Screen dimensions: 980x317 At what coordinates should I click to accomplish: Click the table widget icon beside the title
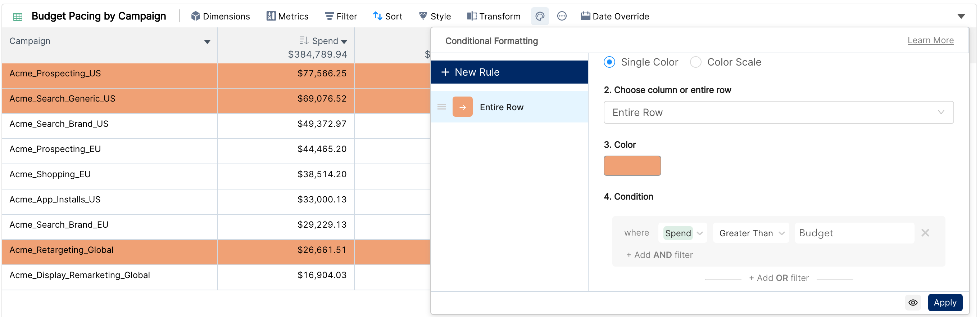click(18, 16)
